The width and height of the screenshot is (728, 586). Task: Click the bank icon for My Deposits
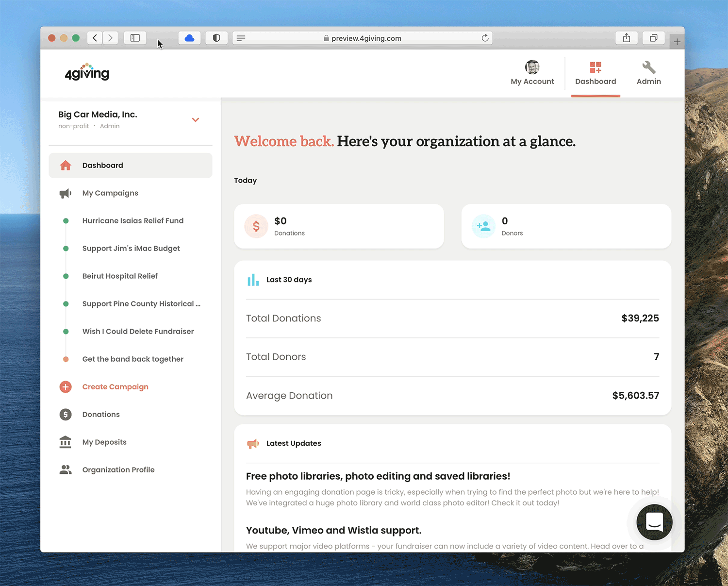65,442
